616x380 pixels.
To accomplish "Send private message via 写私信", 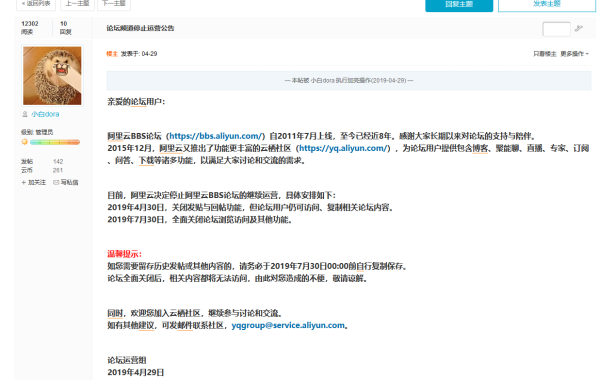I will pos(70,182).
